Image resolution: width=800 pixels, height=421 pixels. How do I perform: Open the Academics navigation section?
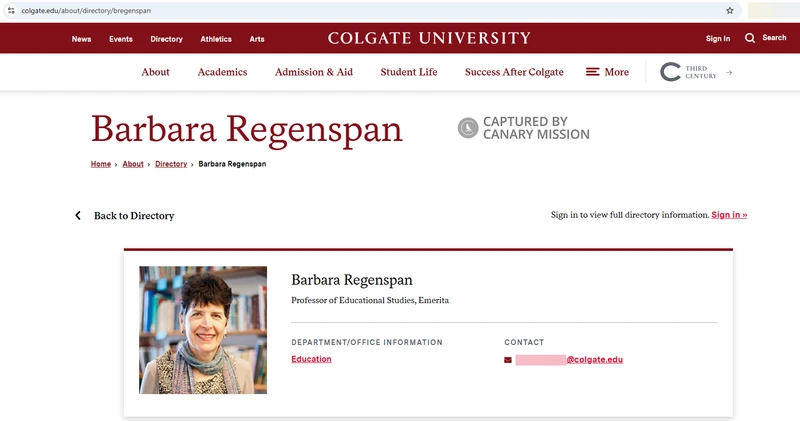pos(222,72)
